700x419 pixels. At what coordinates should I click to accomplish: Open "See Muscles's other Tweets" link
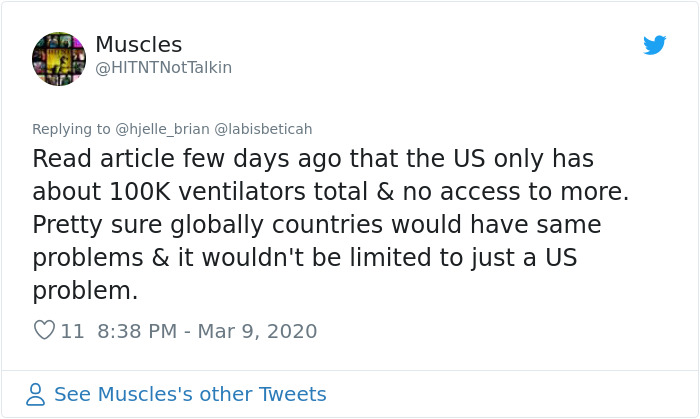[190, 394]
